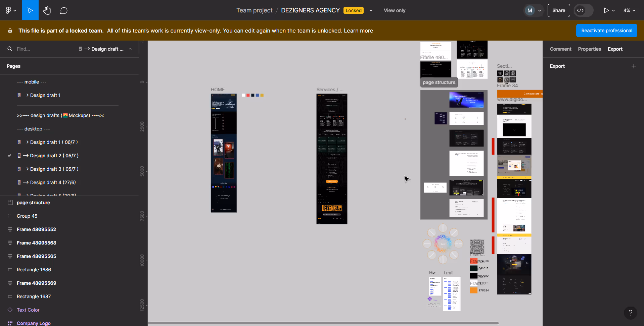Click the horizontal canvas scrollbar
This screenshot has width=644, height=326.
pyautogui.click(x=323, y=323)
